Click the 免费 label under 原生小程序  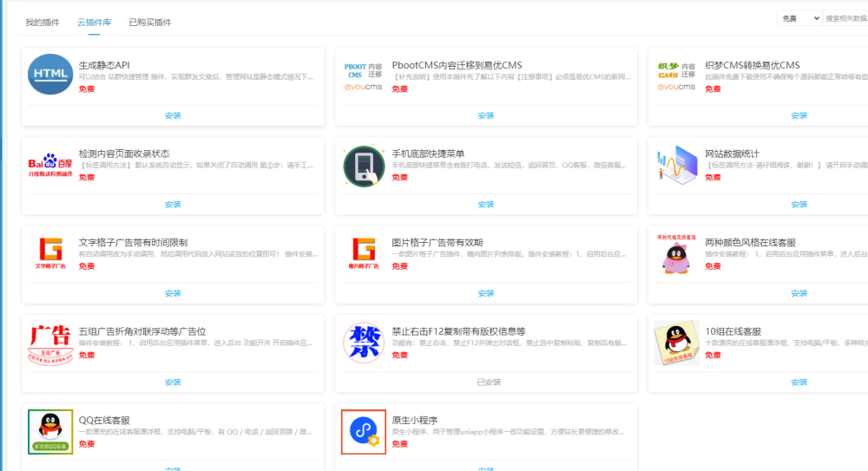click(399, 444)
